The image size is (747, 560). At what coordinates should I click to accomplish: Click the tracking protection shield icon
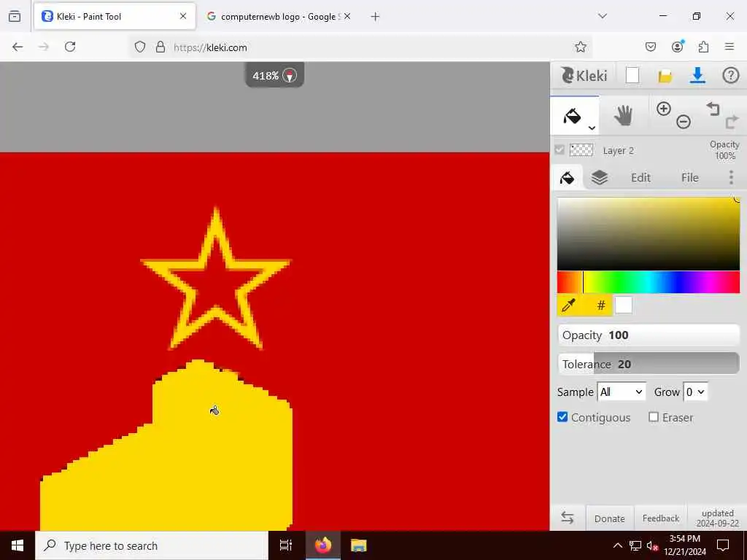click(x=139, y=47)
